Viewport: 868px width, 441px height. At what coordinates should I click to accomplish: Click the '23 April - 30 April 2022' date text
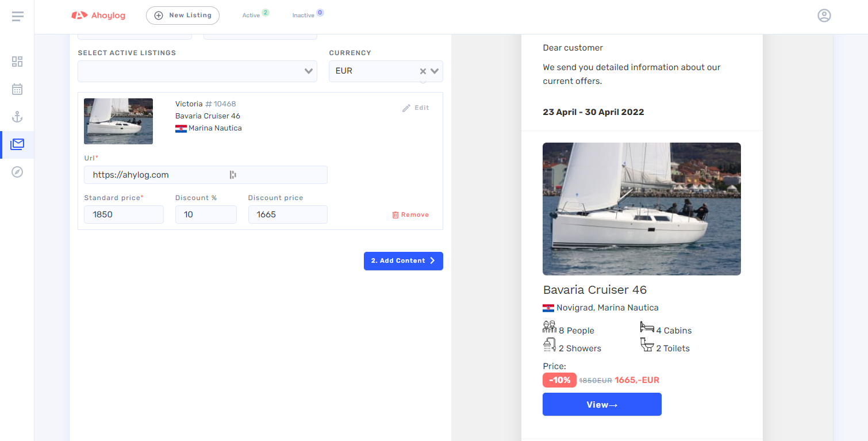pos(593,112)
